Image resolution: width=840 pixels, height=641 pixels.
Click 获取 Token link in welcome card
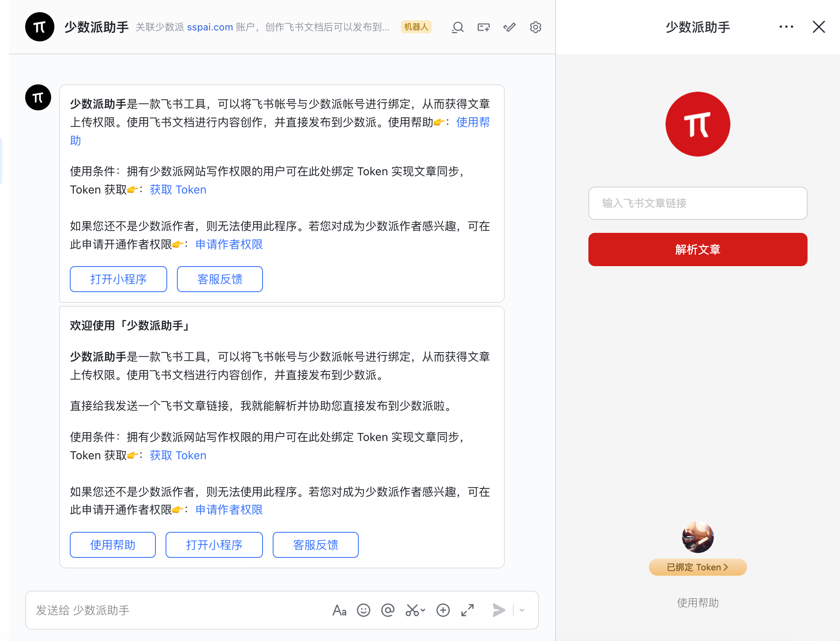[178, 456]
